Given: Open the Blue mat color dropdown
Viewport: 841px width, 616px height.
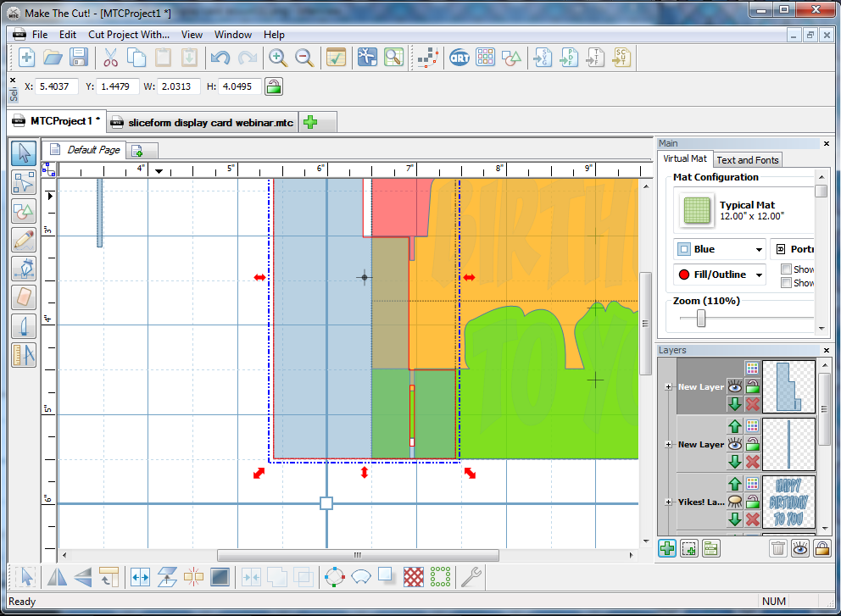Looking at the screenshot, I should coord(720,249).
